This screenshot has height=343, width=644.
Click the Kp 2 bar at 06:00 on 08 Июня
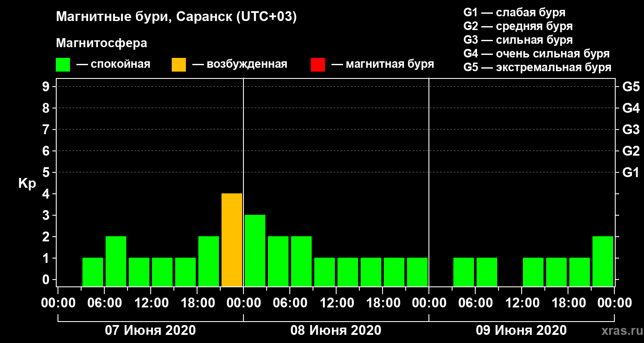coord(301,261)
